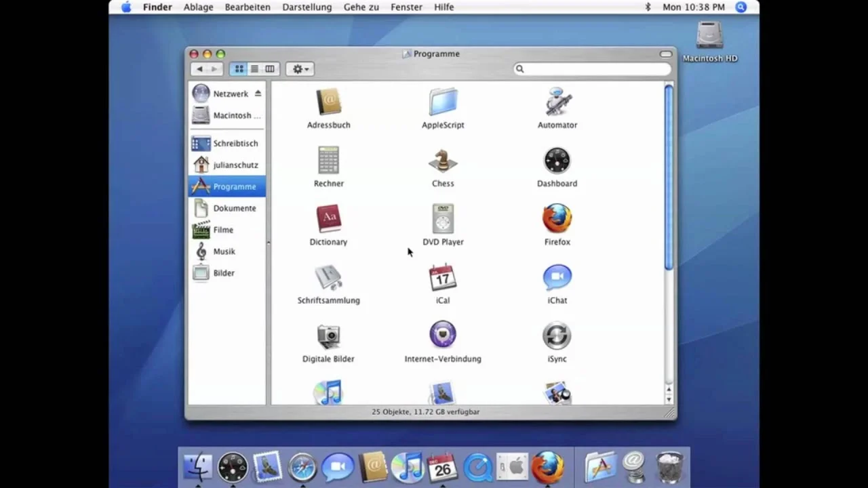Launch iTunes from the Dock
This screenshot has width=868, height=488.
click(x=408, y=467)
